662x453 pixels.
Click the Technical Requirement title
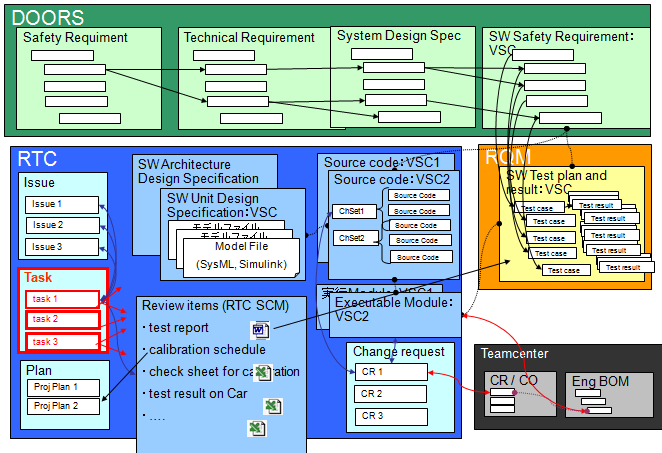[249, 38]
